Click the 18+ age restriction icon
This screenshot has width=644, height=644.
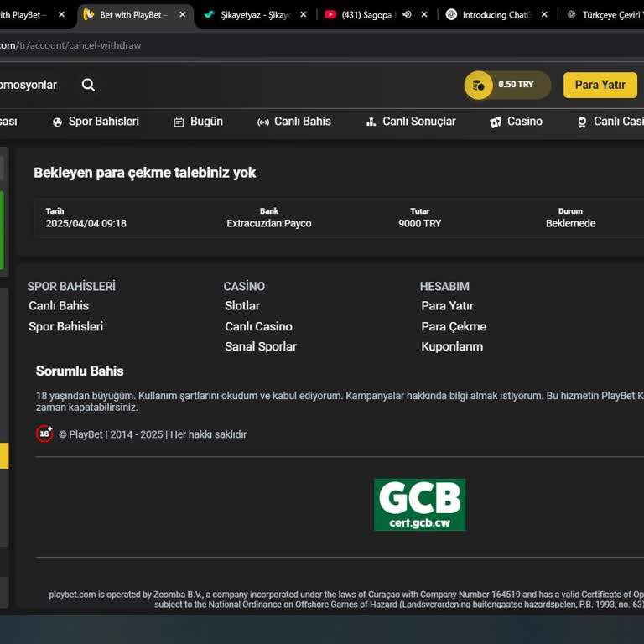pos(44,434)
